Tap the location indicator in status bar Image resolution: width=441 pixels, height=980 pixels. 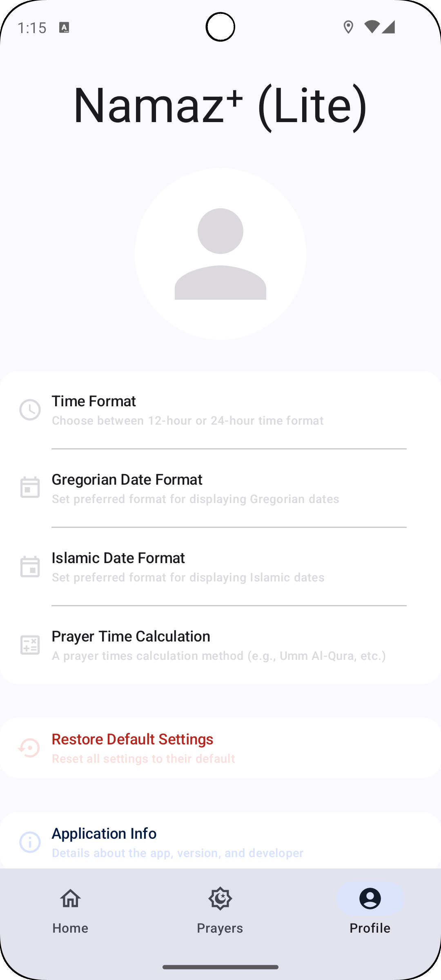[348, 27]
